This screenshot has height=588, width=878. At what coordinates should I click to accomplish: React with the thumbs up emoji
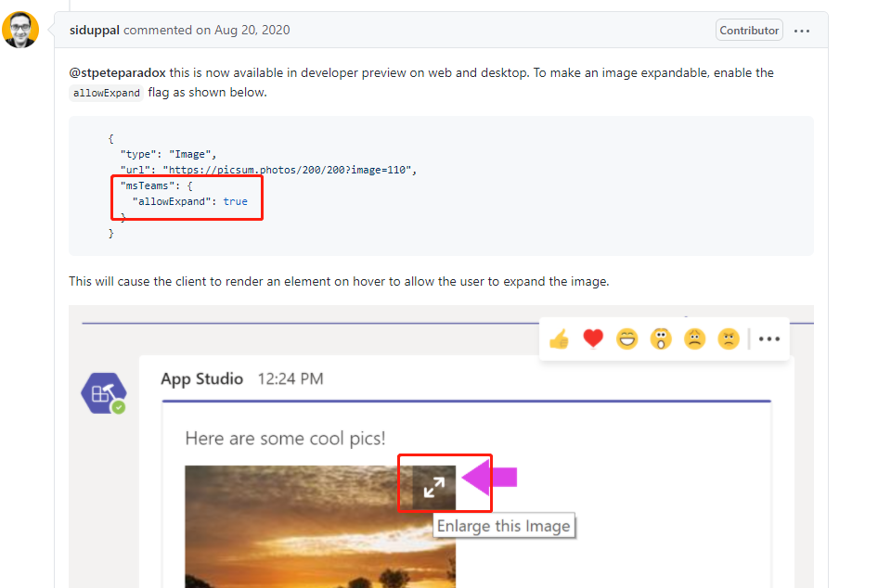[559, 339]
